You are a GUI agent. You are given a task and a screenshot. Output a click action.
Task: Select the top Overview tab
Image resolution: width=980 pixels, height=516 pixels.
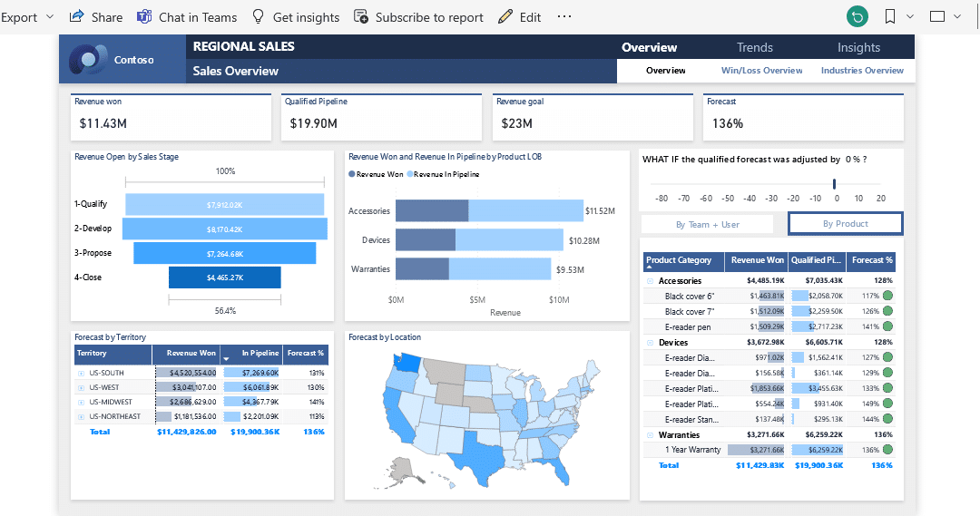(x=649, y=47)
